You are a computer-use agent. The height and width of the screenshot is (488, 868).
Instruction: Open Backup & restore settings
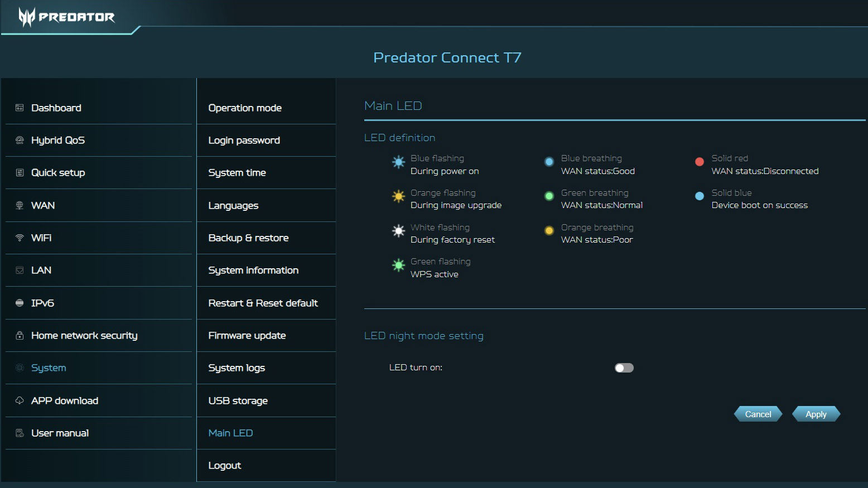(x=248, y=238)
